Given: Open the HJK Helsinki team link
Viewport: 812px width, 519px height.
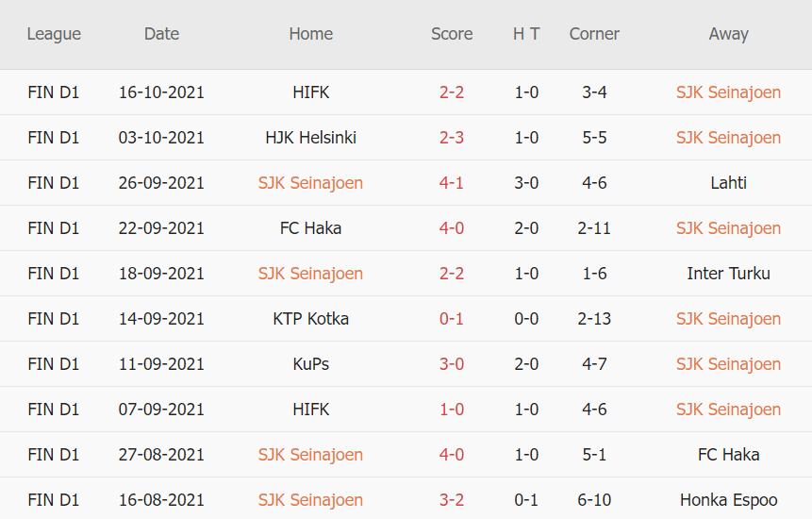Looking at the screenshot, I should (x=310, y=138).
